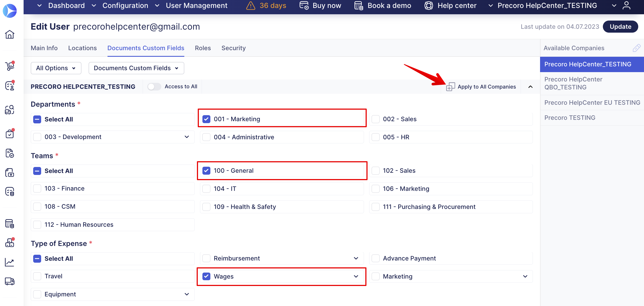This screenshot has width=644, height=306.
Task: Check the Travel expense checkbox
Action: (37, 276)
